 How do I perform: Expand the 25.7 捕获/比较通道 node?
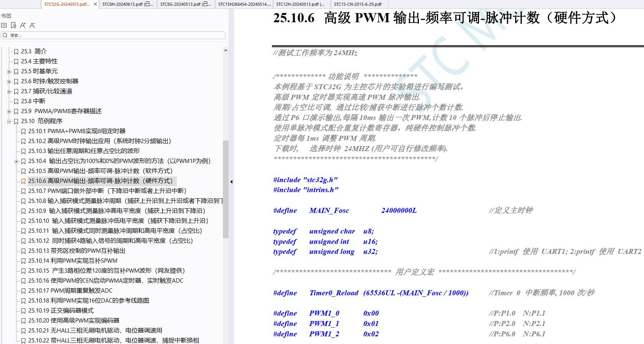[x=9, y=92]
